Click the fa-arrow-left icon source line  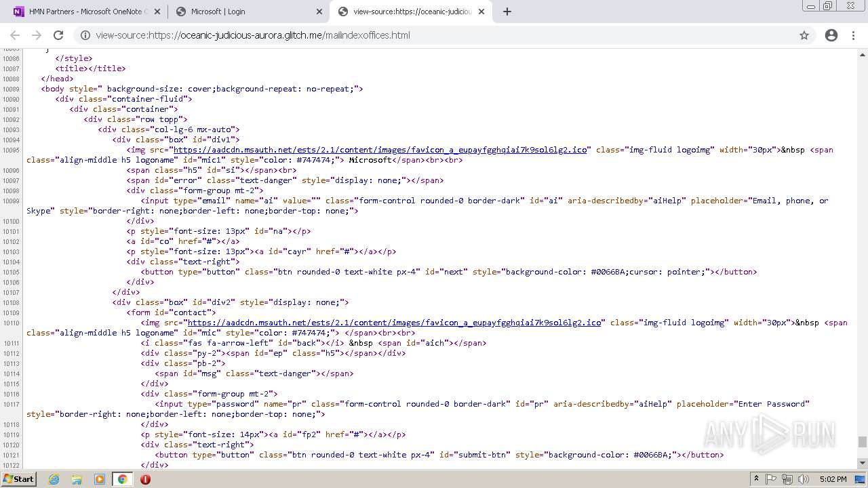click(x=313, y=343)
